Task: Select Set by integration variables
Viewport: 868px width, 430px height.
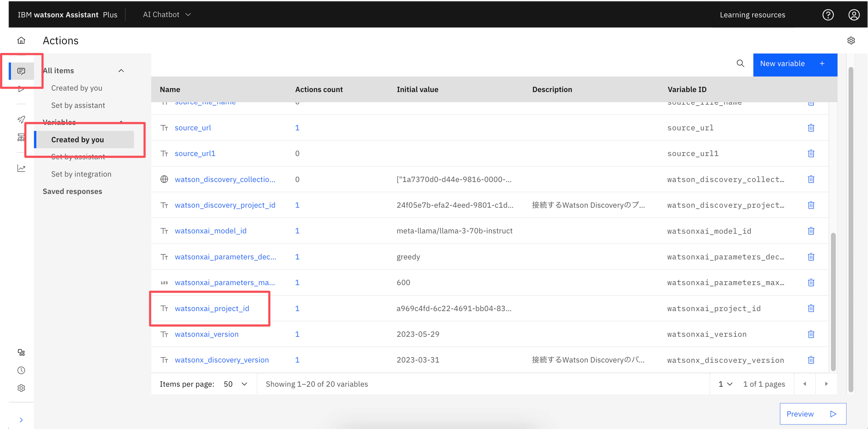Action: coord(81,174)
